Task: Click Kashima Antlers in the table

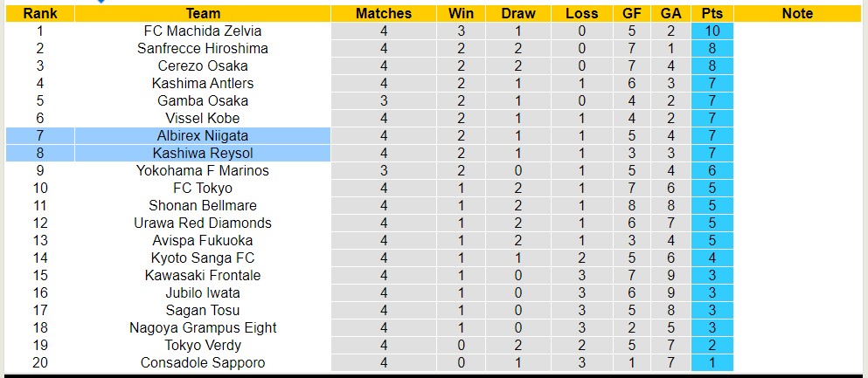Action: 203,83
